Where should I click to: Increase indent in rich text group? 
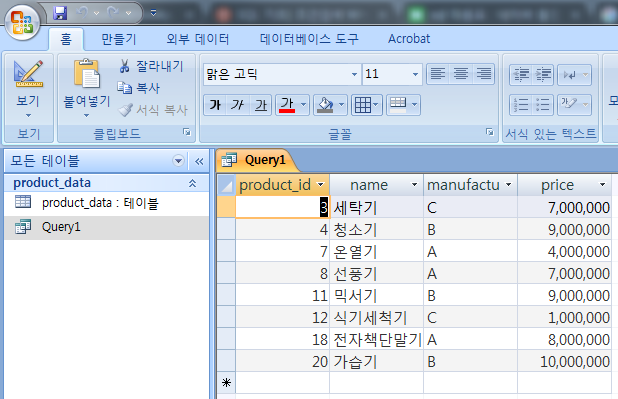coord(543,75)
